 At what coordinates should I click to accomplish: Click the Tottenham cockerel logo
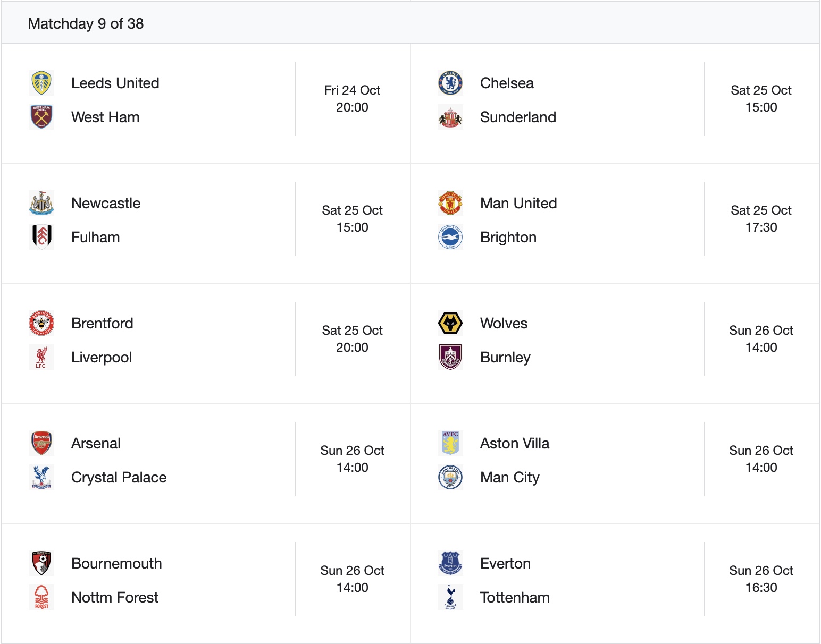point(450,597)
